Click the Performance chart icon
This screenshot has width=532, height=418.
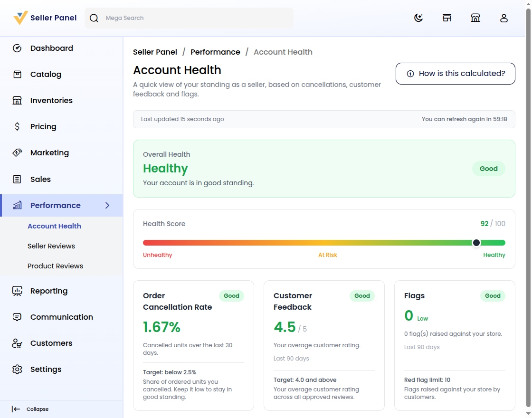click(17, 205)
